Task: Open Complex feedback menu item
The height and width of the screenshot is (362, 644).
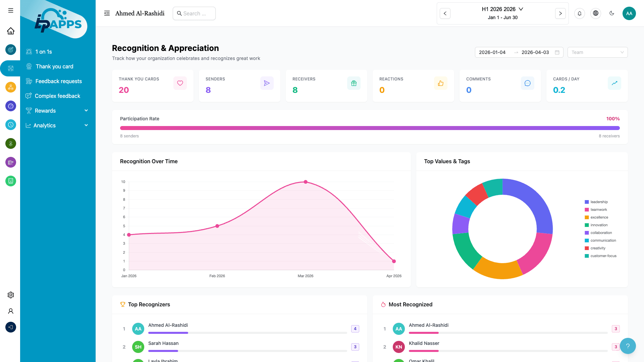Action: pos(58,96)
